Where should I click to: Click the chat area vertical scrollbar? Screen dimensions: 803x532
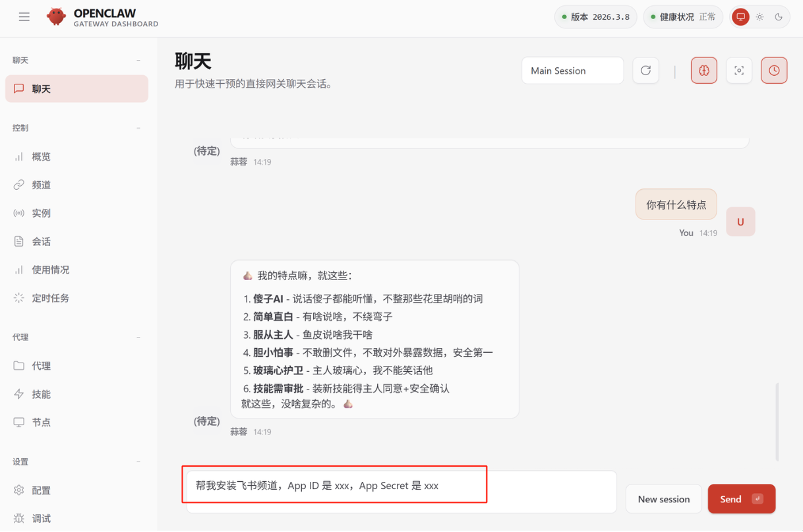tap(777, 421)
